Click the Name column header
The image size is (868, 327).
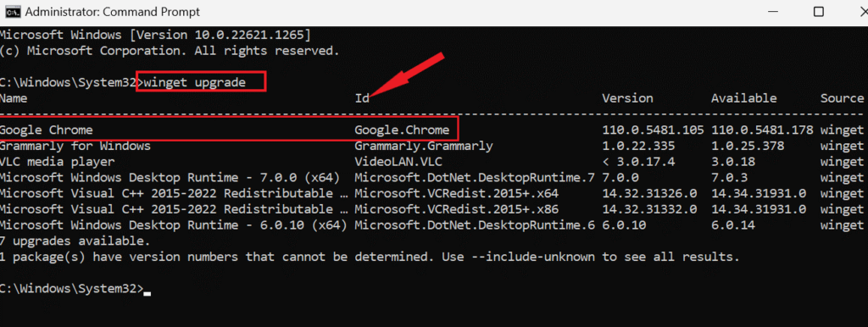[14, 98]
